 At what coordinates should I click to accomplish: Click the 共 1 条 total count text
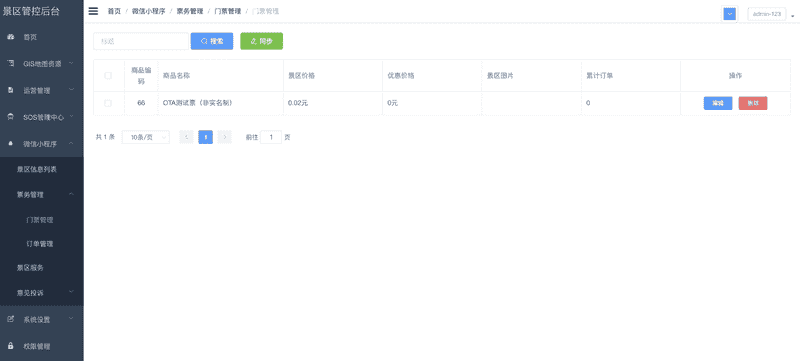106,137
